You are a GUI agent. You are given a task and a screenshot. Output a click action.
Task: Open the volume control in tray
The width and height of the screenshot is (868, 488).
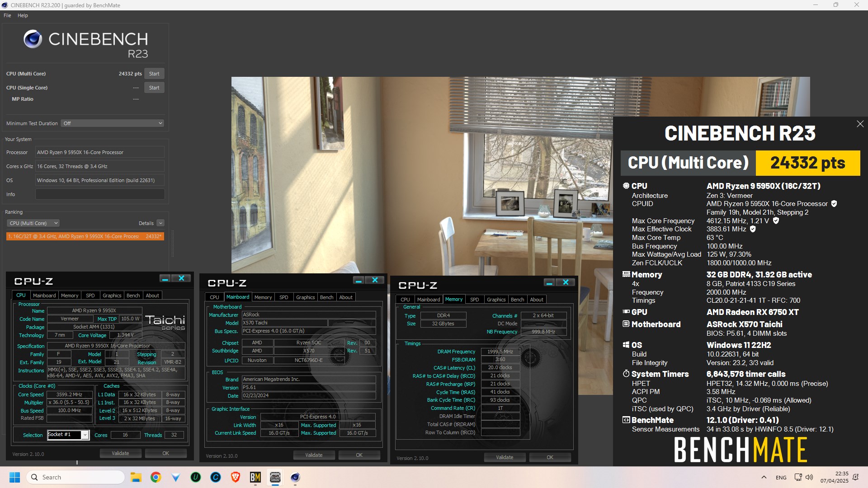click(x=809, y=477)
